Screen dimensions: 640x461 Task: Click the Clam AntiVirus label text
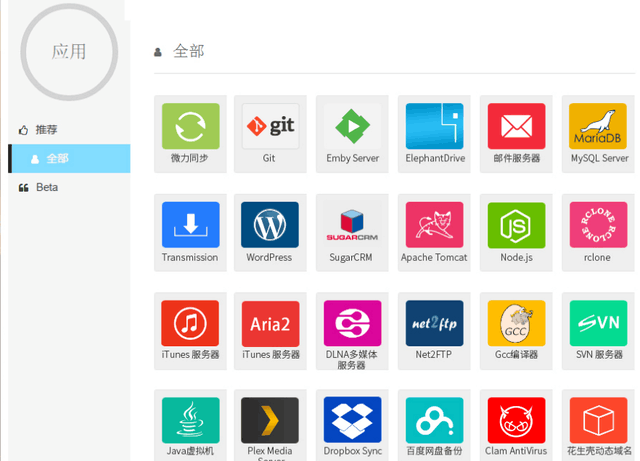pyautogui.click(x=516, y=451)
